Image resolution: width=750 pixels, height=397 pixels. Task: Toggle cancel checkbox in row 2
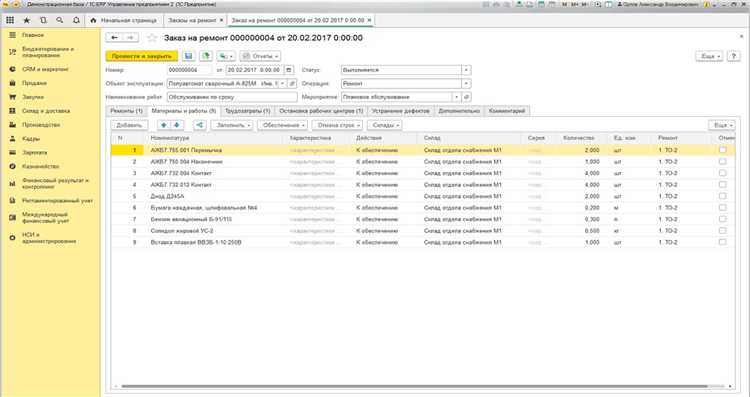click(x=723, y=161)
